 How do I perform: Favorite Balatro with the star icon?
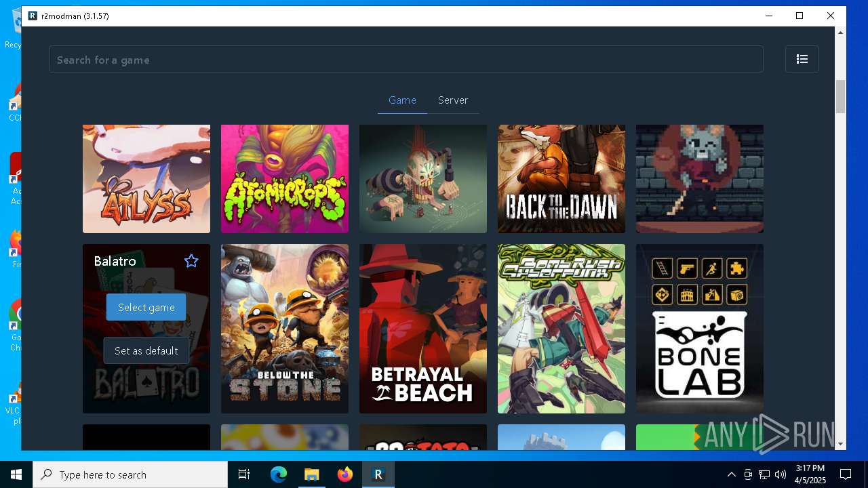pos(191,261)
